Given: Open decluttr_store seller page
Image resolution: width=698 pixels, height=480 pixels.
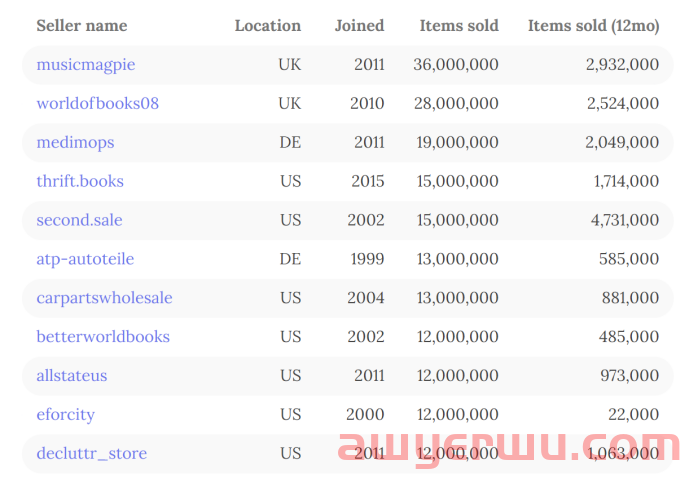Looking at the screenshot, I should 92,454.
